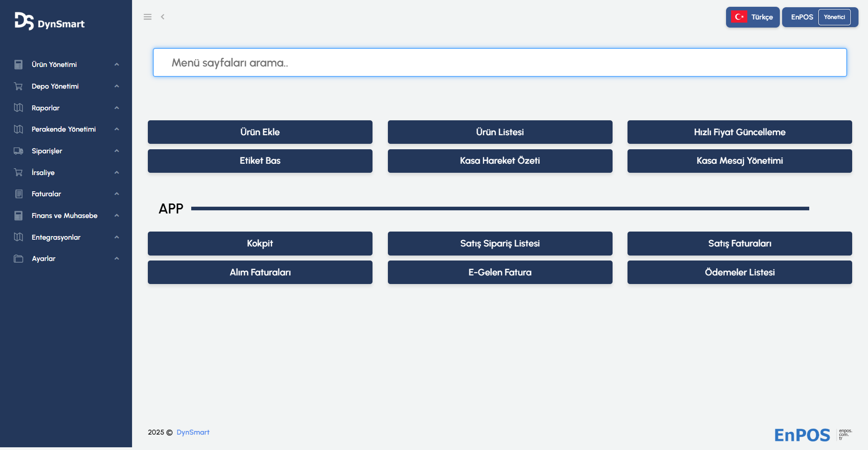The width and height of the screenshot is (868, 450).
Task: Click the hamburger menu icon
Action: coord(147,17)
